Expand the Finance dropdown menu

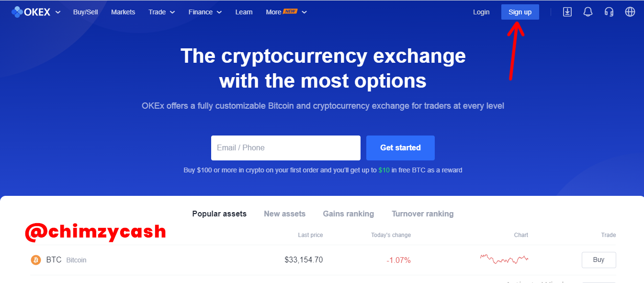(205, 12)
